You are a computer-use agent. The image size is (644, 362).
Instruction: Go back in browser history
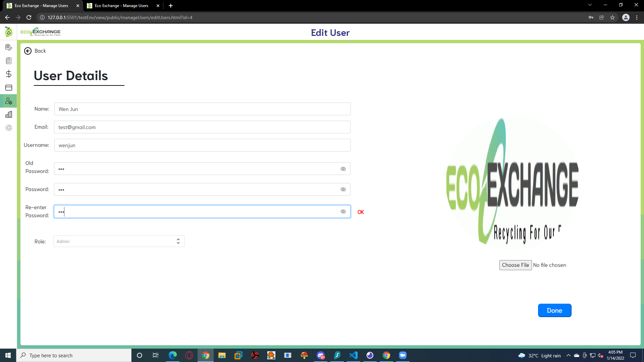tap(7, 17)
